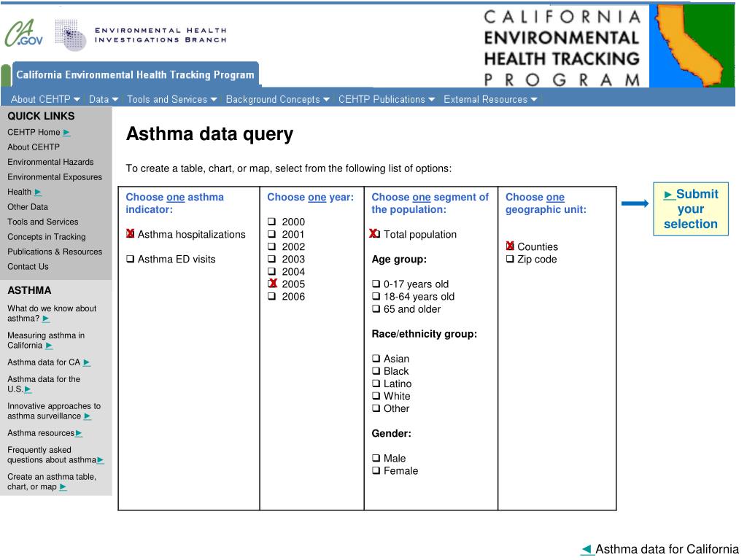747x560 pixels.
Task: Check the Black race/ethnicity checkbox
Action: point(376,371)
